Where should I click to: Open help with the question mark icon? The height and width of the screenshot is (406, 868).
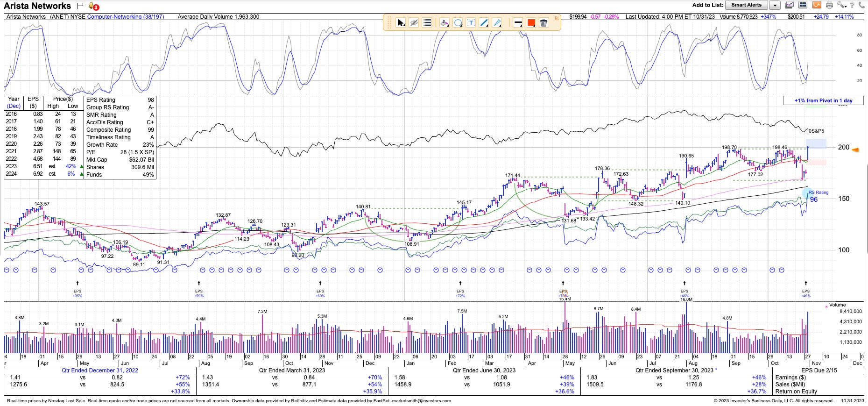853,5
